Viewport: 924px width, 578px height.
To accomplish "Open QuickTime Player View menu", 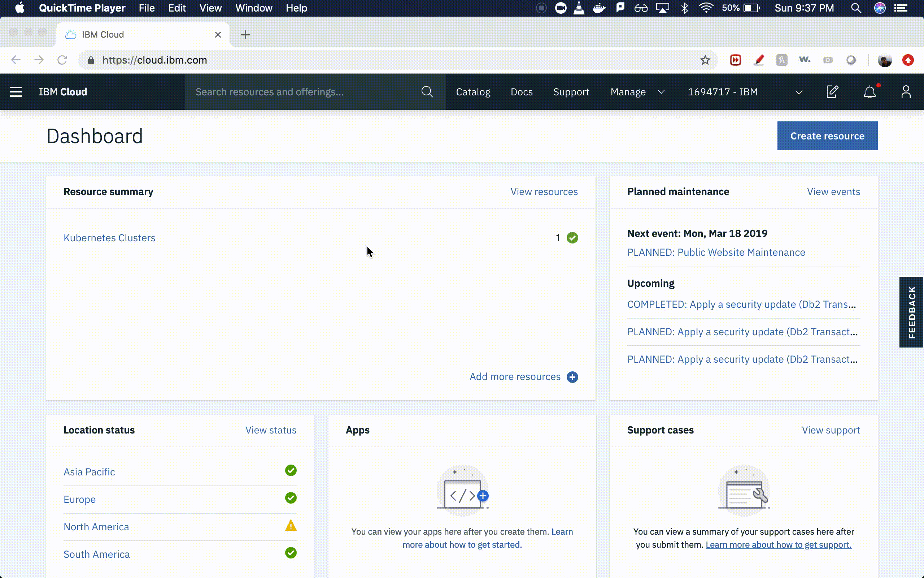I will tap(210, 8).
